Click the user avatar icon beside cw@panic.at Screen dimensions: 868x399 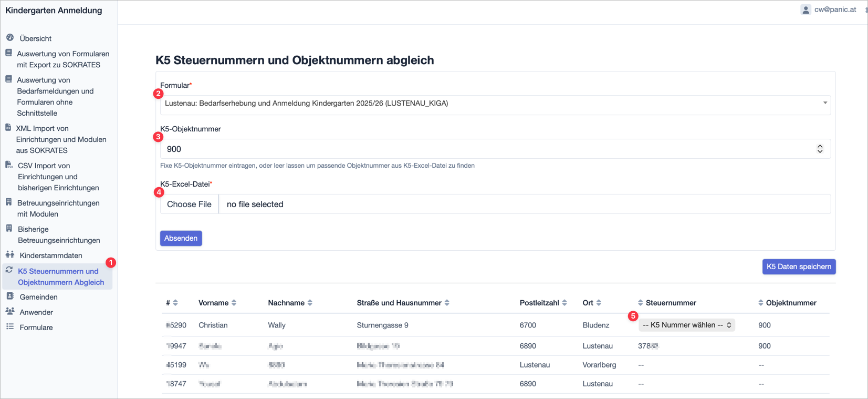click(x=806, y=9)
